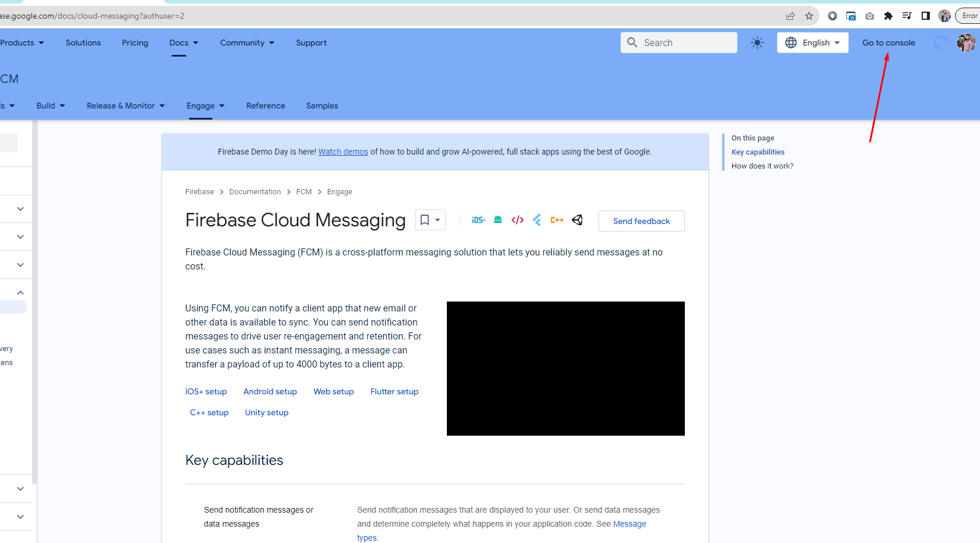Screen dimensions: 980x543
Task: Click the Web code brackets icon
Action: click(517, 220)
